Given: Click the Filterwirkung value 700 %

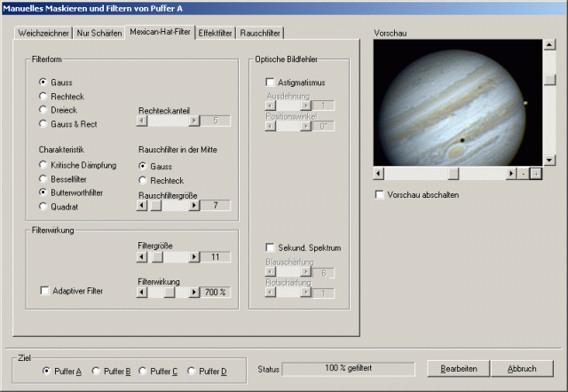Looking at the screenshot, I should [x=216, y=292].
